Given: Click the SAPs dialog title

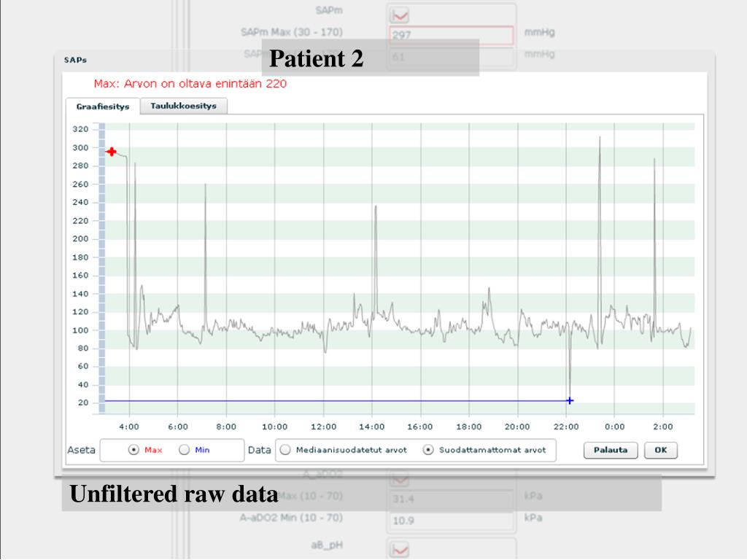Looking at the screenshot, I should coord(75,60).
